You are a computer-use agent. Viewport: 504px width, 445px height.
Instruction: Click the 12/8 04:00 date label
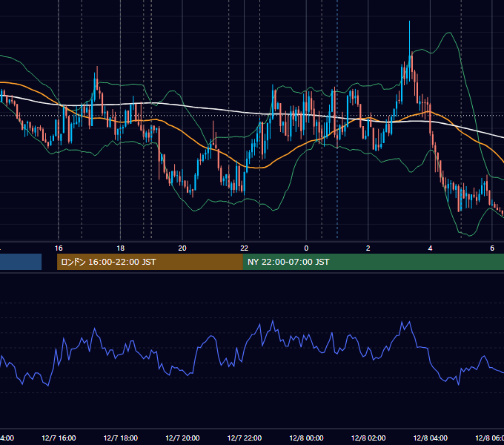tap(431, 438)
